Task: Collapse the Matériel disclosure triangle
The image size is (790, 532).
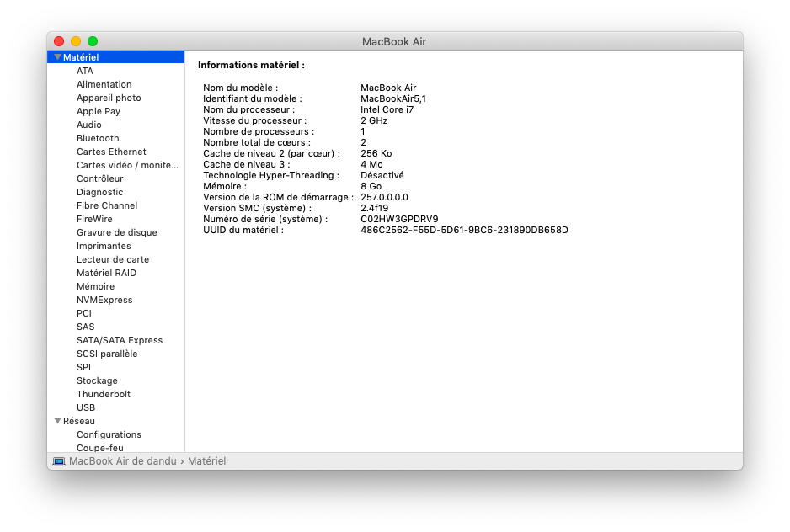Action: point(57,57)
